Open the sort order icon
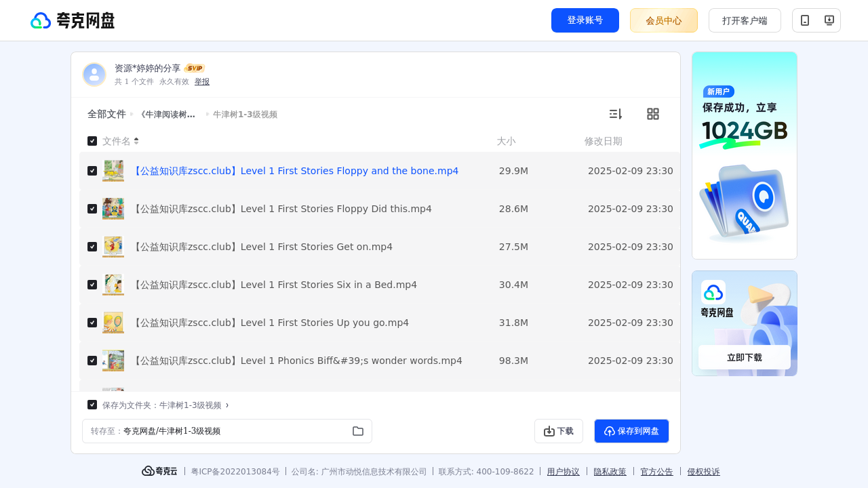The image size is (868, 488). point(615,114)
